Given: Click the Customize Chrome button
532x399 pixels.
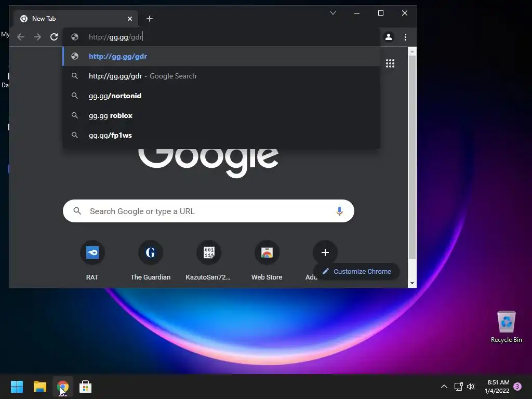Looking at the screenshot, I should tap(356, 271).
